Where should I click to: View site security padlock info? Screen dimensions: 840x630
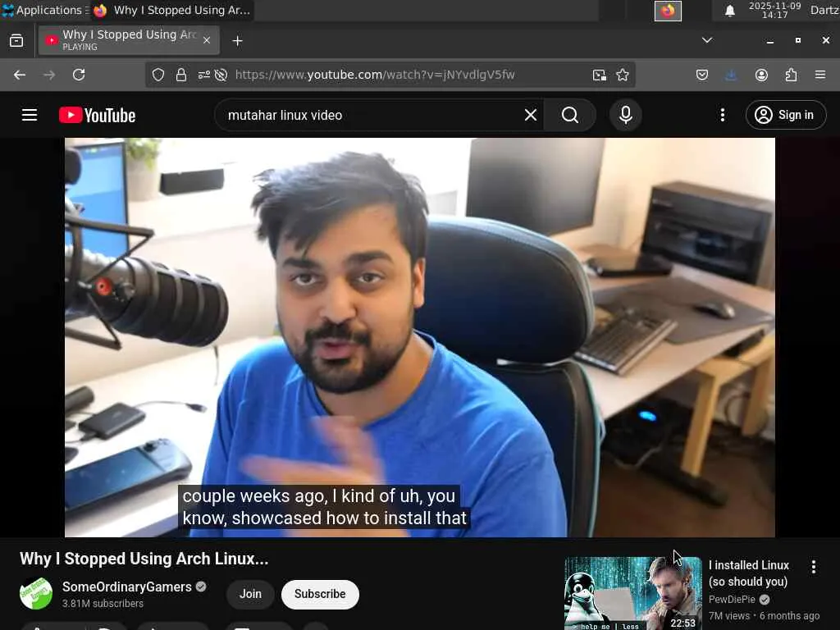pyautogui.click(x=181, y=75)
